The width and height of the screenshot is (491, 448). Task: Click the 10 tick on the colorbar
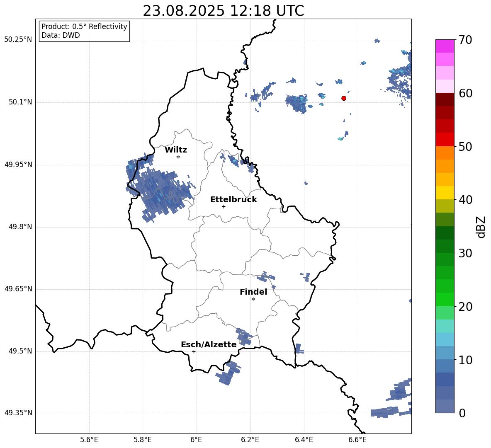465,360
